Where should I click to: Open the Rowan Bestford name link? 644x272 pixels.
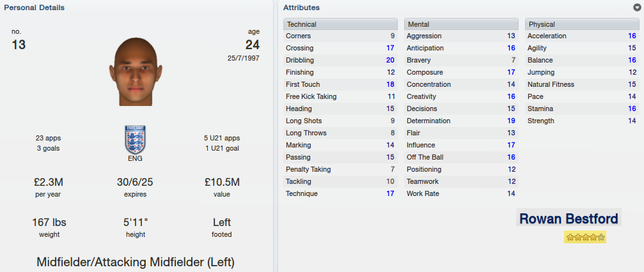569,218
